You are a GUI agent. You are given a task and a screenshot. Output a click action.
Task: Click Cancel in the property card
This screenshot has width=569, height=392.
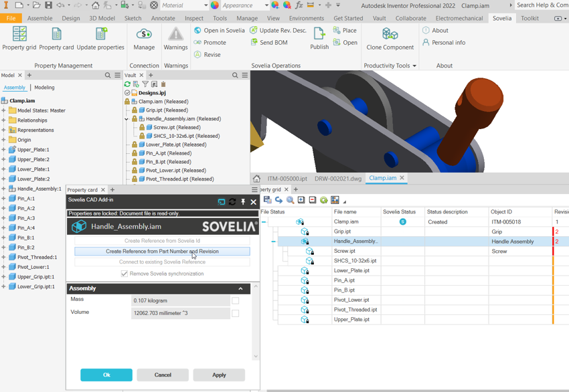(x=163, y=375)
